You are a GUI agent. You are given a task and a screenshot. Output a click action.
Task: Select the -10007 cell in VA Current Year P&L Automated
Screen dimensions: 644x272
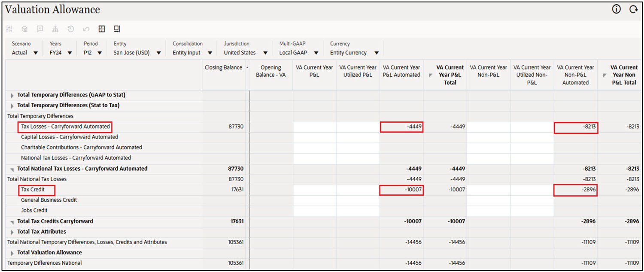401,190
